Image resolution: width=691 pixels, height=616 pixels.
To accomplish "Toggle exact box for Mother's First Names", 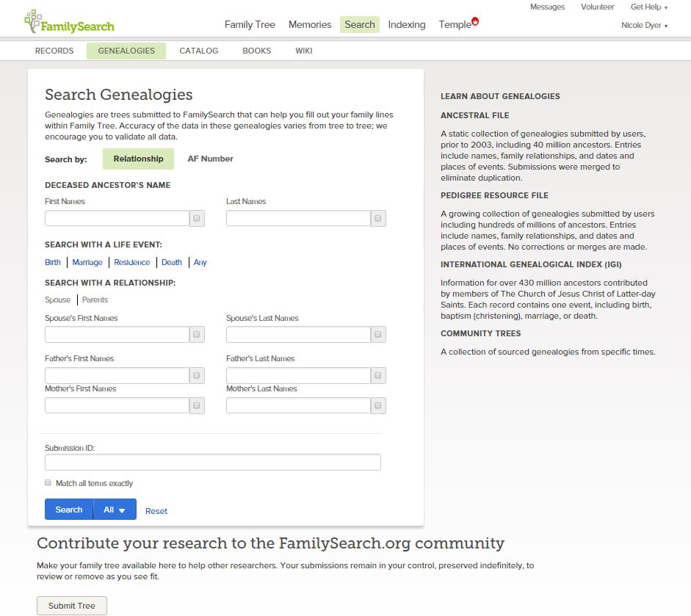I will point(197,405).
